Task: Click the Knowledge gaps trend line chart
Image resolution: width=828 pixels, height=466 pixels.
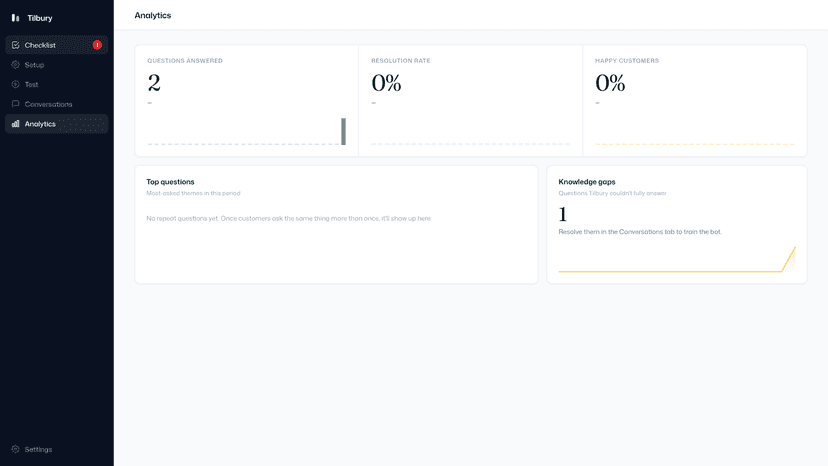Action: pos(677,259)
